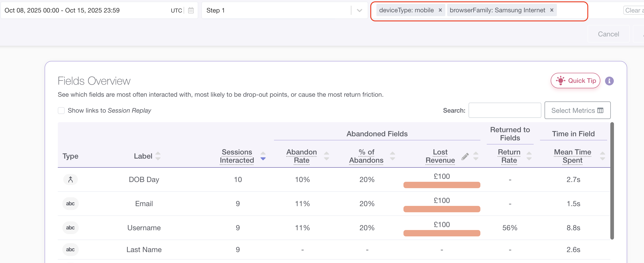Click the Select Metrics button

(577, 110)
